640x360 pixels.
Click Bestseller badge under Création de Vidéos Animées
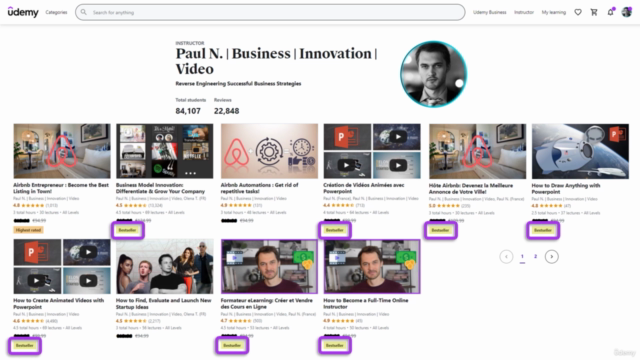click(335, 230)
